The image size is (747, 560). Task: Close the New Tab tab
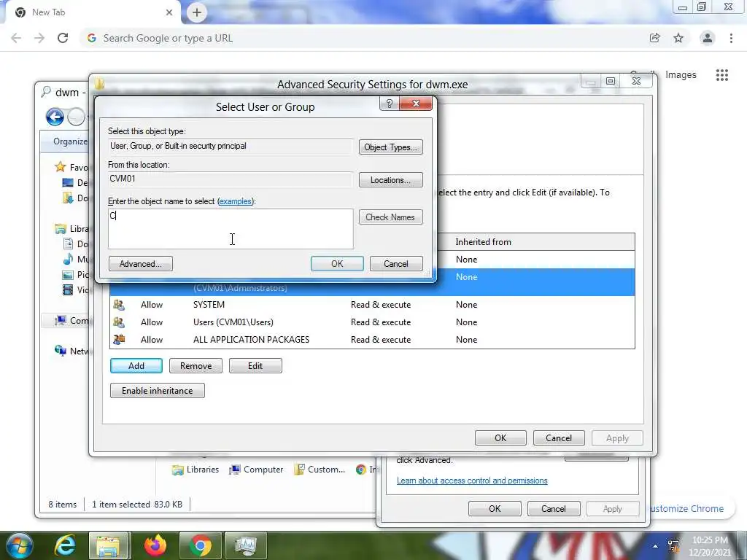click(169, 12)
